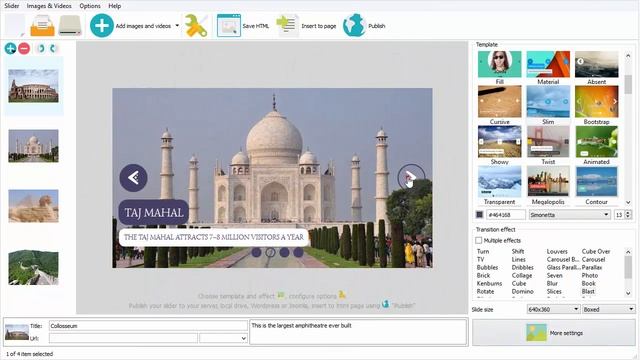Select the Kenburns transition effect
This screenshot has width=640, height=360.
pyautogui.click(x=489, y=283)
